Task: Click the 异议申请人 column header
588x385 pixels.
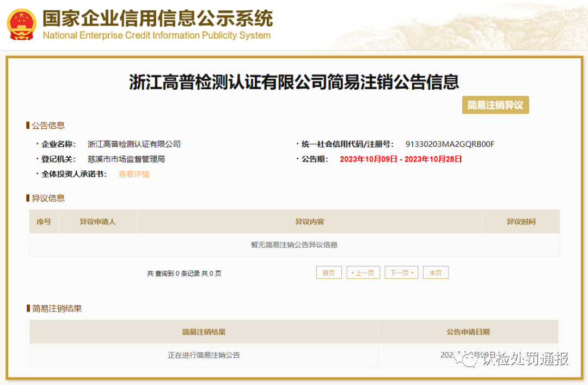Action: point(98,222)
